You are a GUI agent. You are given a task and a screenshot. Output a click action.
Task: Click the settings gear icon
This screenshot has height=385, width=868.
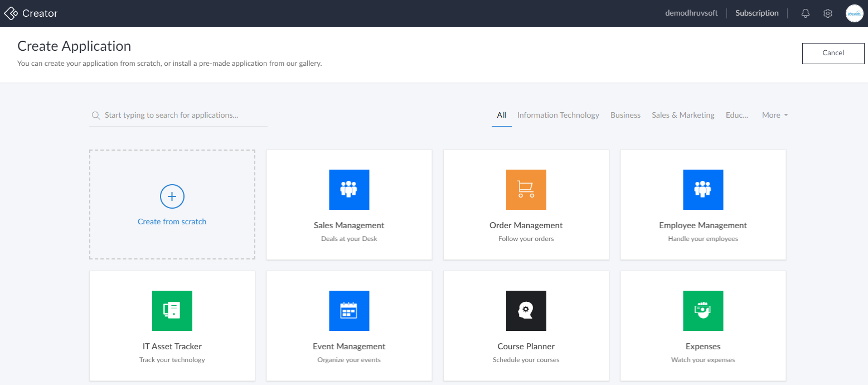[x=827, y=13]
